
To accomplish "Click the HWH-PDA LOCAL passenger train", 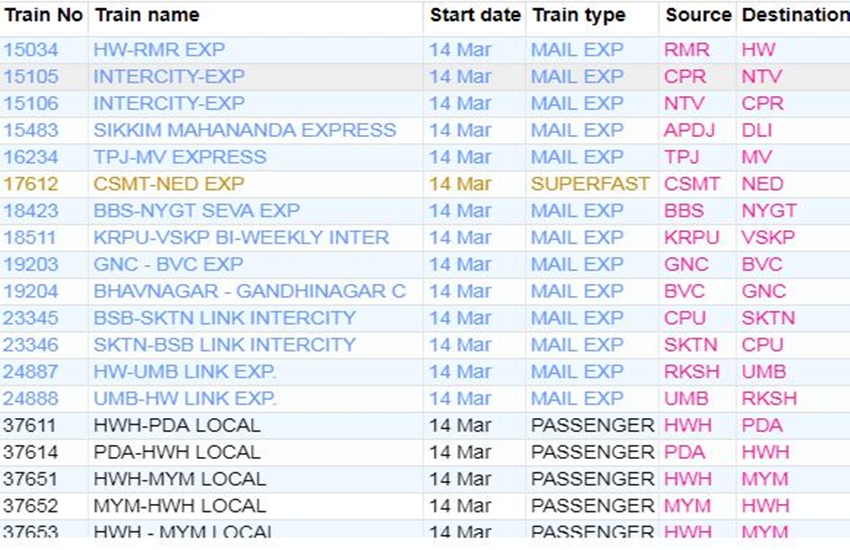I will coord(176,426).
